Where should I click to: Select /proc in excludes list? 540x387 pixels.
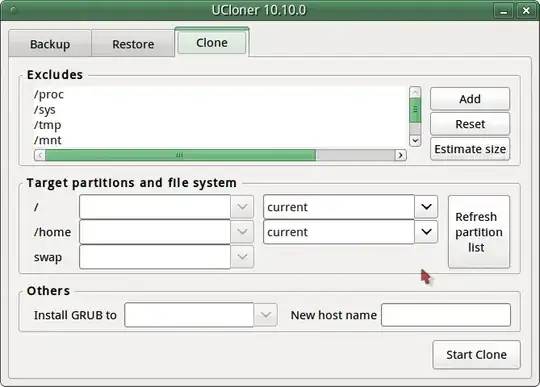(x=49, y=94)
